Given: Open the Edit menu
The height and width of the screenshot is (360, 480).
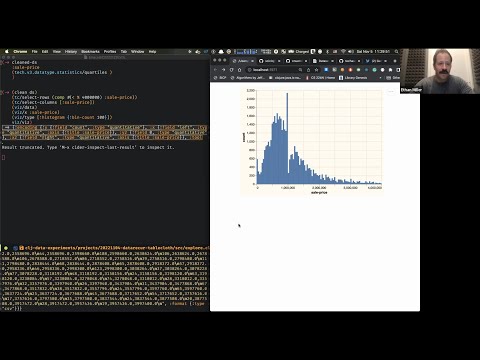Looking at the screenshot, I should [x=45, y=51].
